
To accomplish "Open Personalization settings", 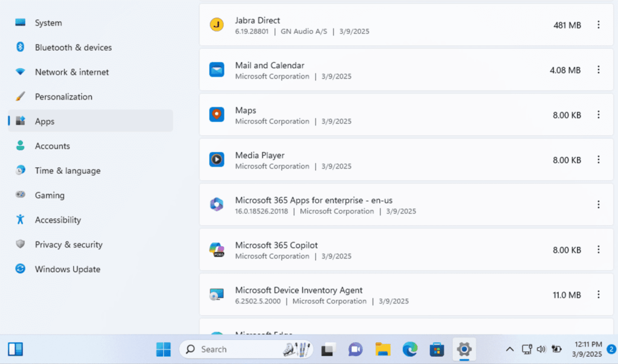I will (x=64, y=97).
